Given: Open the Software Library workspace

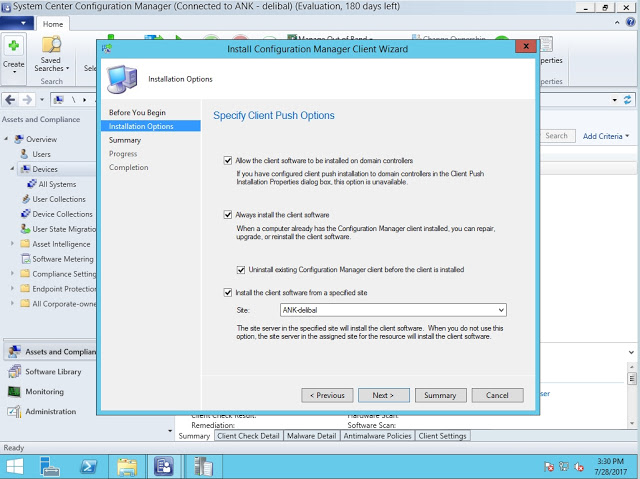Looking at the screenshot, I should pos(14,372).
